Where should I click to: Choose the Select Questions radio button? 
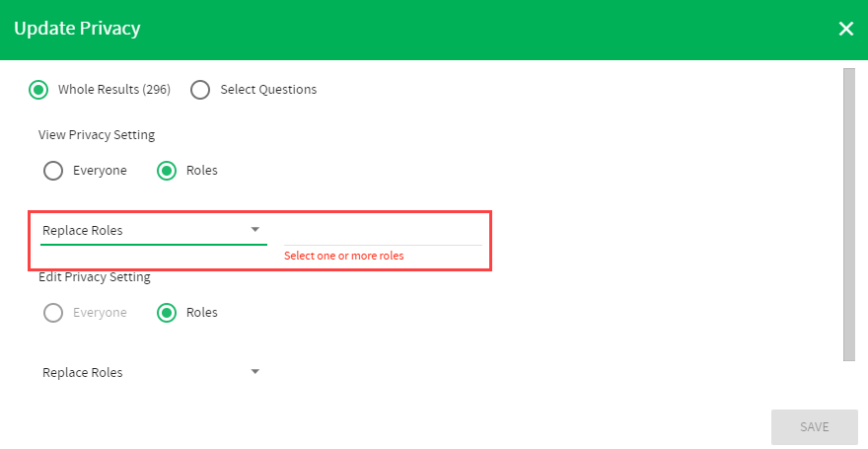pos(200,90)
